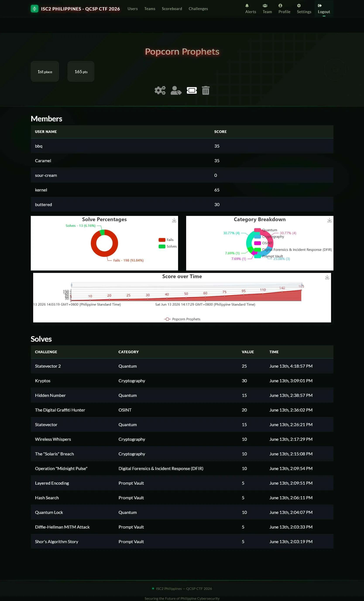Screen dimensions: 364x601
Task: Download the Solve Percentages chart
Action: click(x=174, y=220)
